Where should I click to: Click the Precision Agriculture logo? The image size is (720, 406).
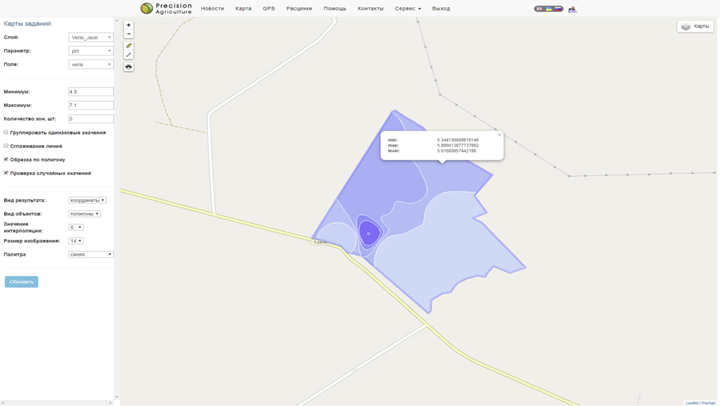(x=166, y=8)
